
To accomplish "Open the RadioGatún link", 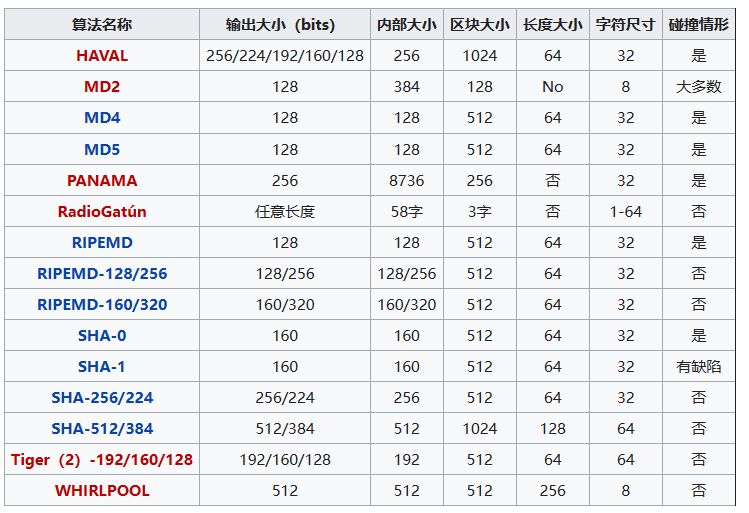I will point(102,212).
